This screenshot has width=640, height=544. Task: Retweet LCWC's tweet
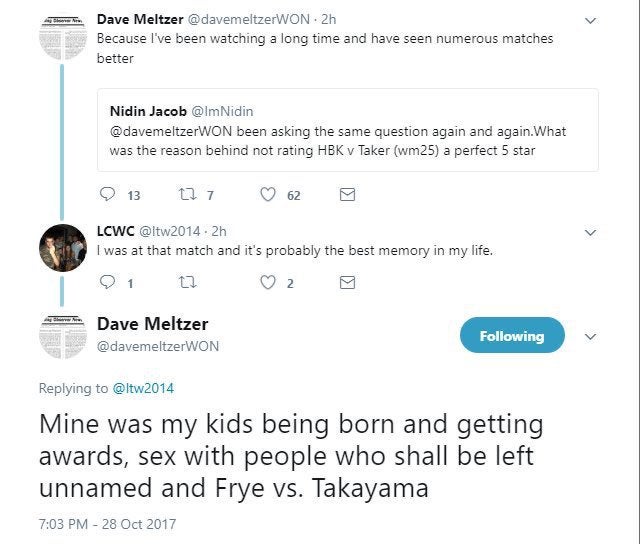(187, 283)
